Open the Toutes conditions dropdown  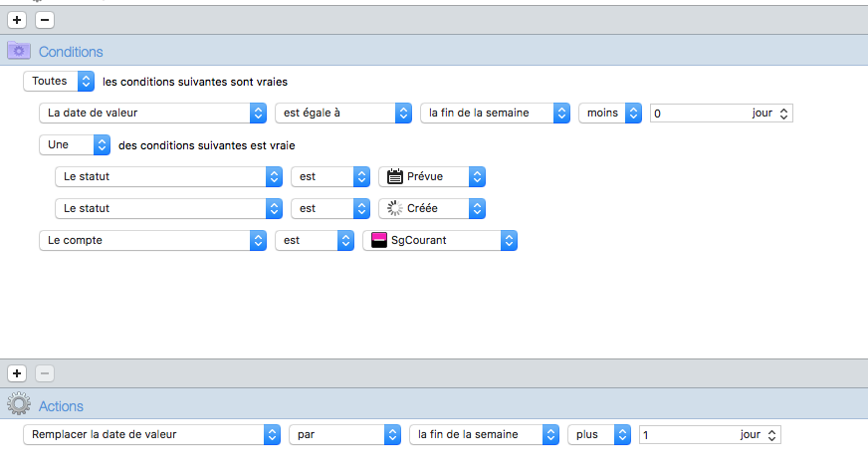coord(59,82)
